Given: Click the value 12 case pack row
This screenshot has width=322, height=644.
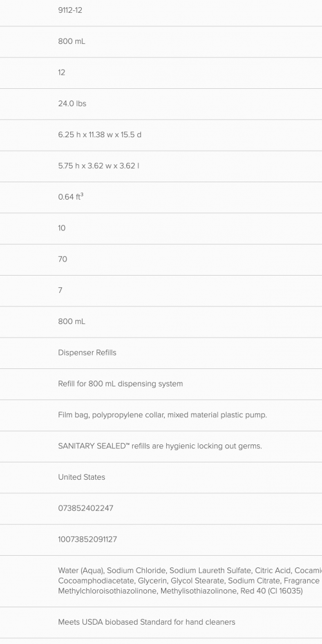Looking at the screenshot, I should [161, 73].
